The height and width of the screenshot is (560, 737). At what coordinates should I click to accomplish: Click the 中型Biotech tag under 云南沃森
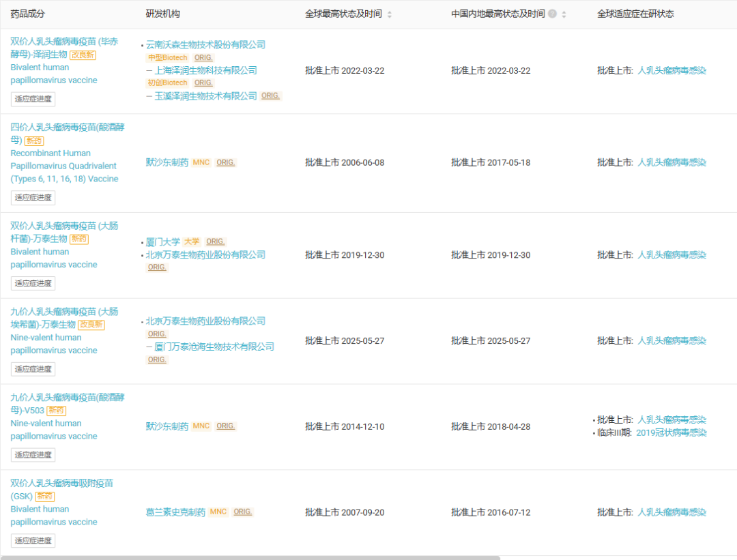point(167,58)
